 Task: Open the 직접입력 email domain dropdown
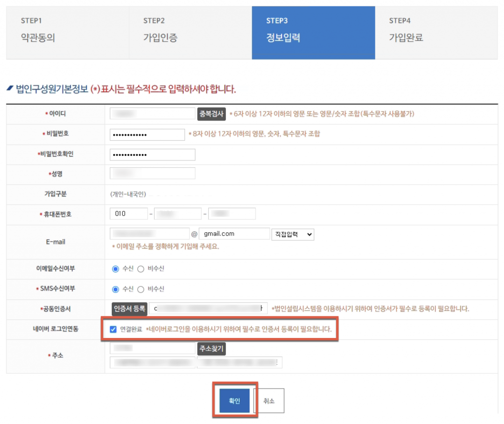[x=293, y=234]
